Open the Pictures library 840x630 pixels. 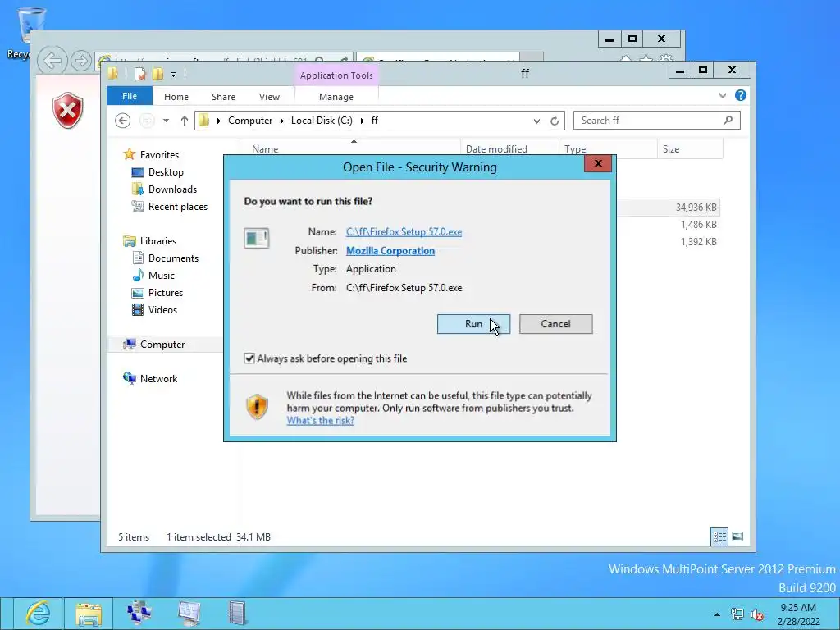pyautogui.click(x=166, y=293)
